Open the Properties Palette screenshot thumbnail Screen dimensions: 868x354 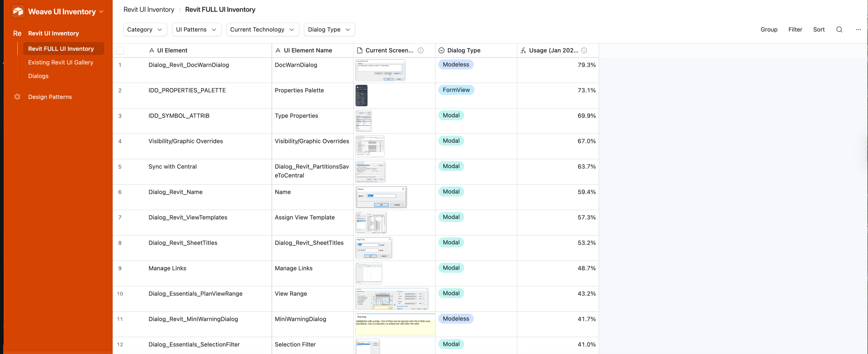[362, 96]
